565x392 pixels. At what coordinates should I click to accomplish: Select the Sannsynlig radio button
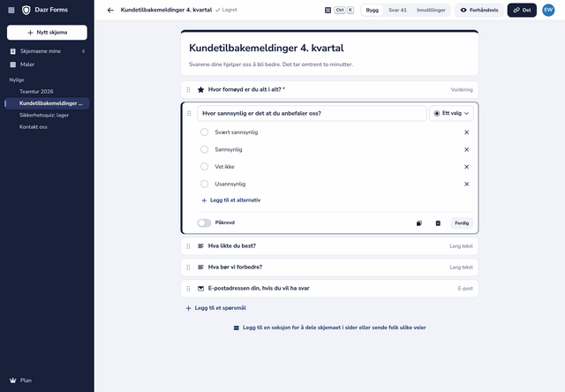tap(204, 149)
